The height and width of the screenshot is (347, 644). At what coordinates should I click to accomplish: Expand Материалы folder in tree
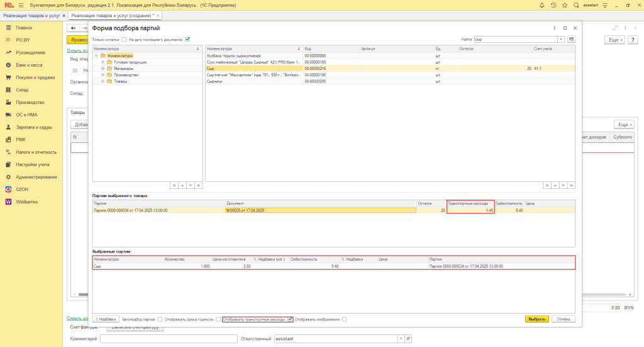coord(103,69)
